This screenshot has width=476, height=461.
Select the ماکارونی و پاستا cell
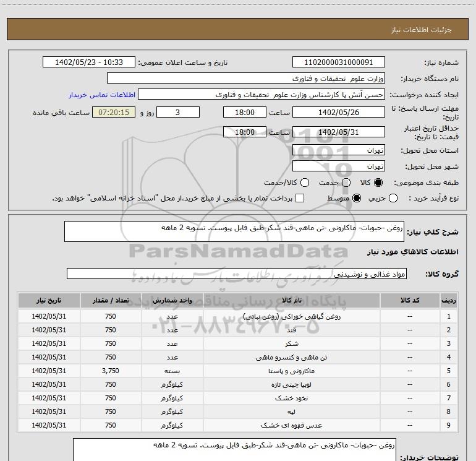click(291, 371)
